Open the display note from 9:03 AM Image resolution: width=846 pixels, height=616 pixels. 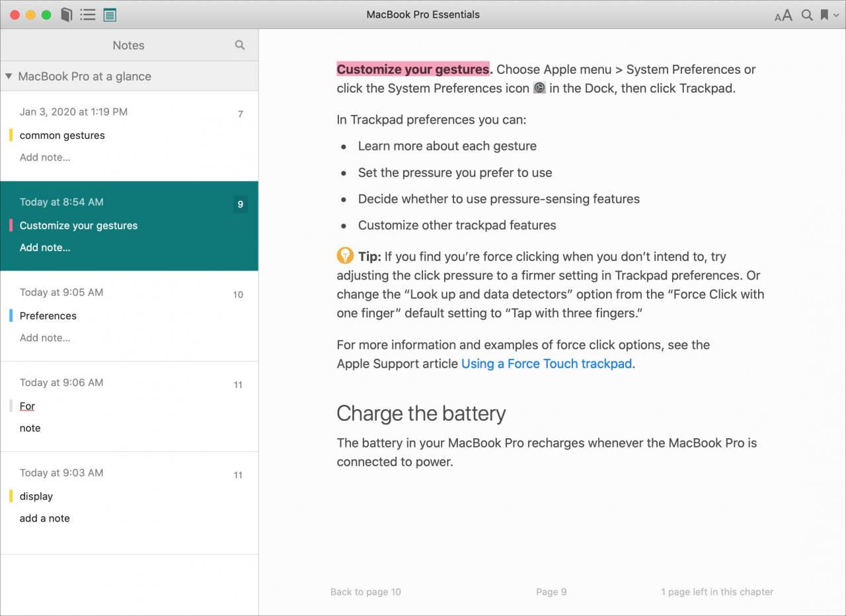(129, 497)
